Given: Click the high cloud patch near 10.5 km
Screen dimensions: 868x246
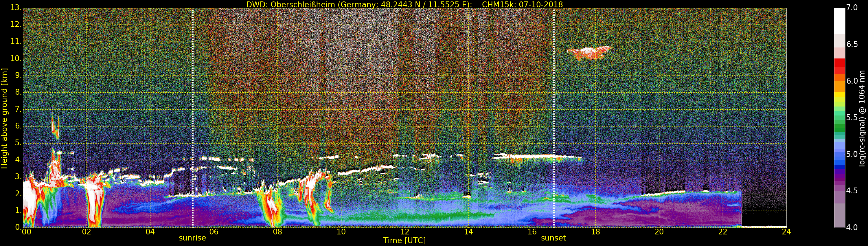Looking at the screenshot, I should point(589,53).
